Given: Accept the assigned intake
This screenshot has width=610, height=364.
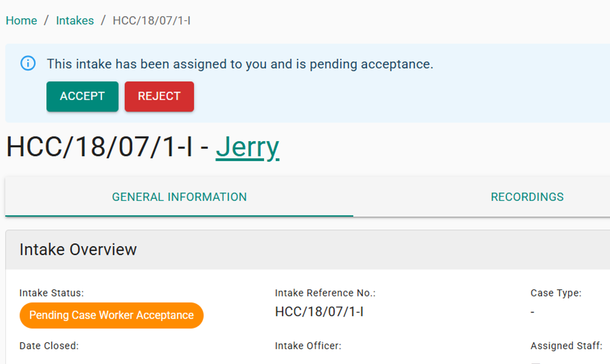Looking at the screenshot, I should [82, 96].
